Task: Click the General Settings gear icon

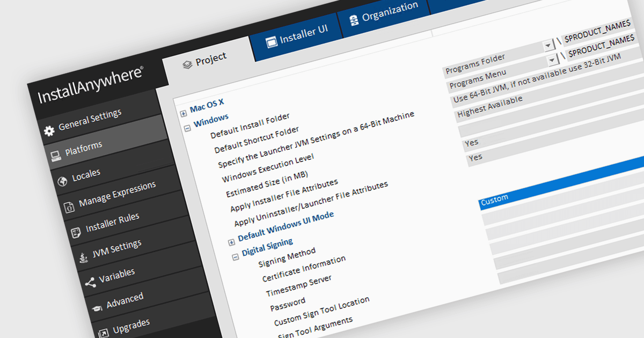Action: tap(49, 131)
